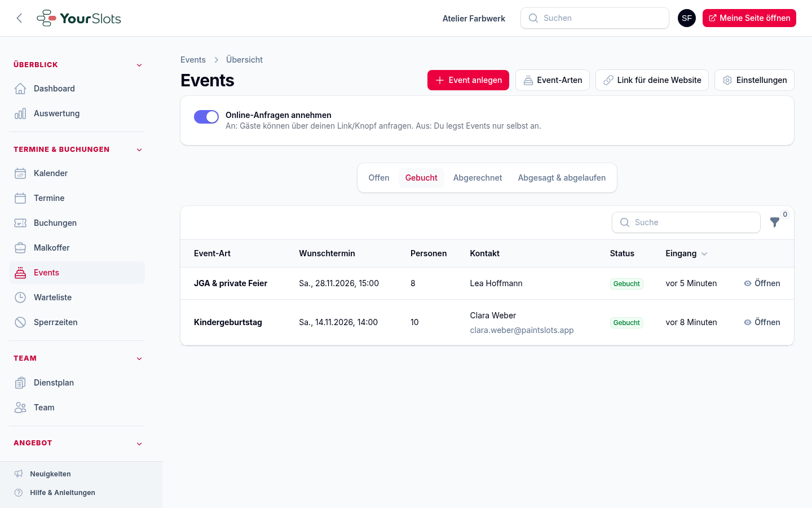Viewport: 812px width, 508px height.
Task: Open the SF user avatar
Action: (x=687, y=18)
